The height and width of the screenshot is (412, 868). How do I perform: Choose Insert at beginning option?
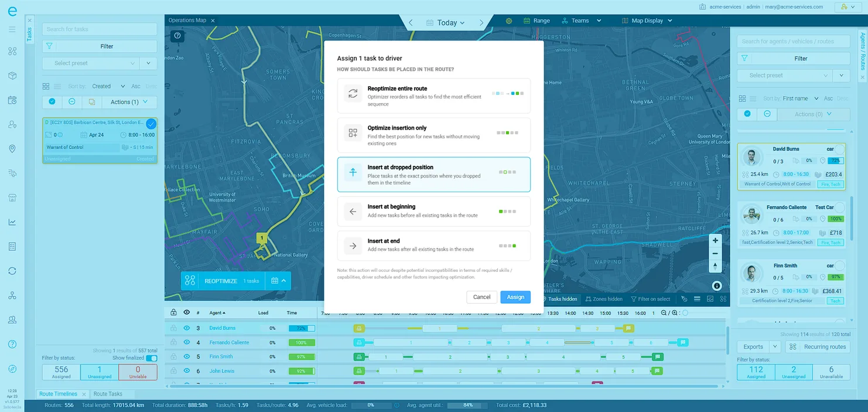(x=434, y=211)
